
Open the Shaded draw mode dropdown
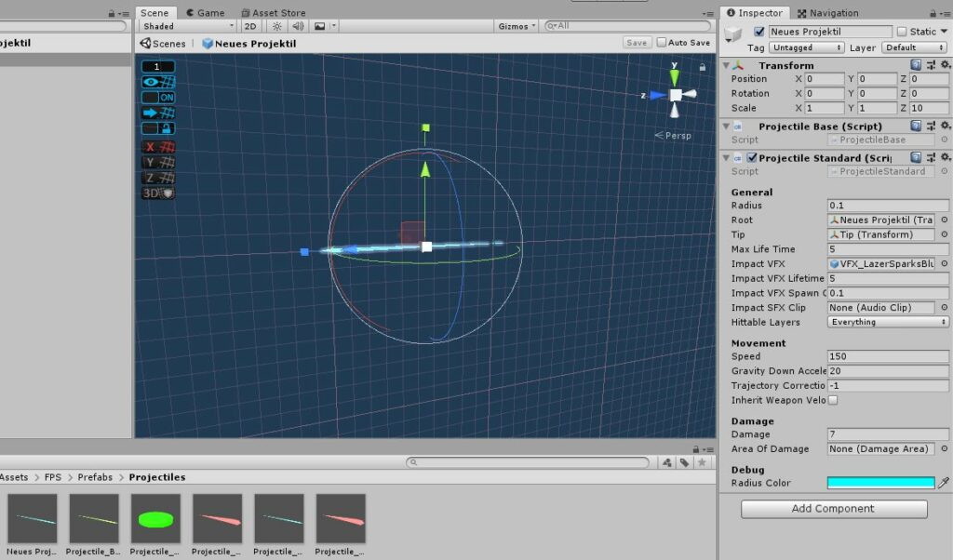click(188, 27)
